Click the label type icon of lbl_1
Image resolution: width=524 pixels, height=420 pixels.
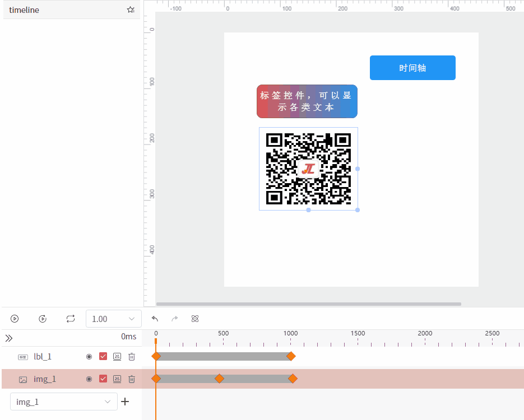pos(23,357)
